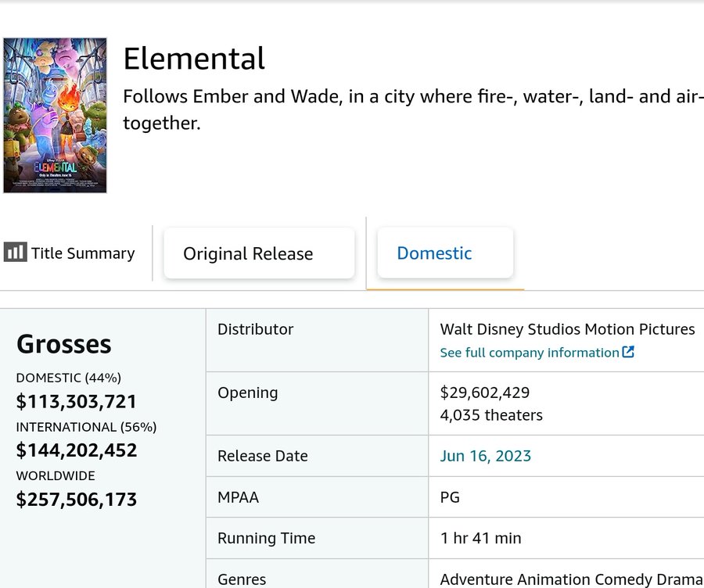The height and width of the screenshot is (588, 704).
Task: Click the Elemental title heading
Action: click(x=194, y=59)
